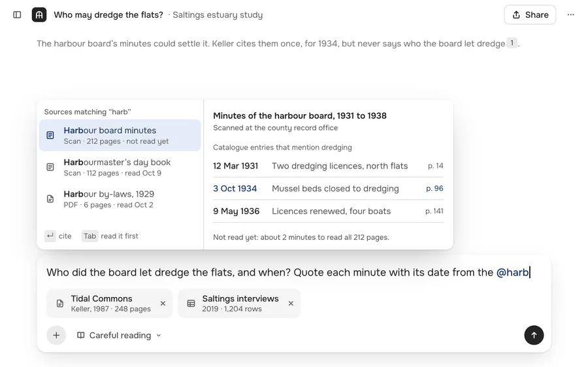The image size is (588, 367).
Task: Select Harbourmaster's day book source
Action: (x=120, y=167)
